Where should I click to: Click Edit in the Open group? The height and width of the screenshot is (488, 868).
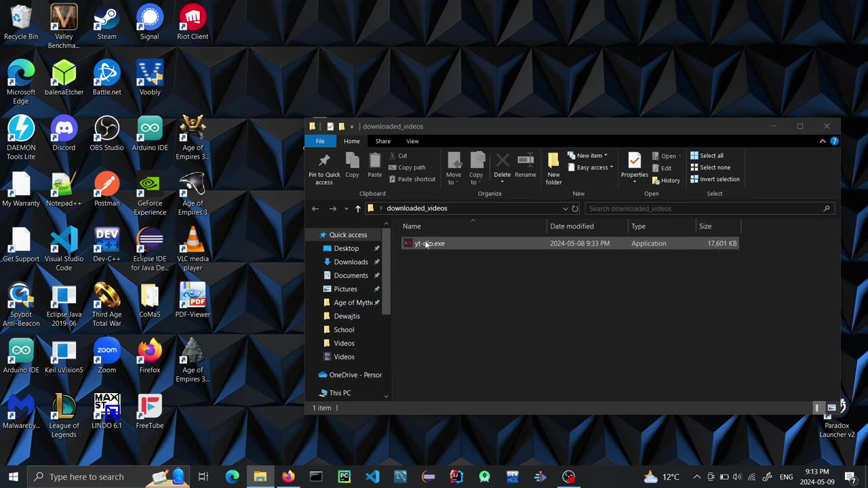pos(662,168)
